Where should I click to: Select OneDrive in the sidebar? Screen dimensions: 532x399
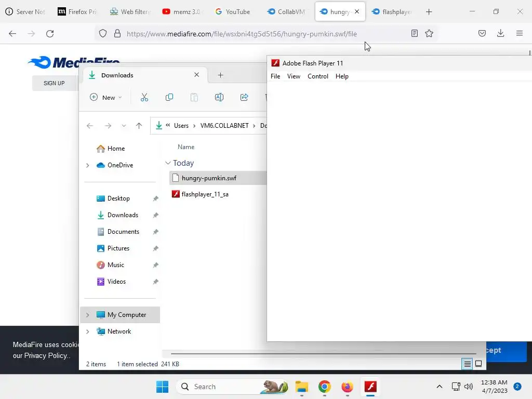coord(120,165)
